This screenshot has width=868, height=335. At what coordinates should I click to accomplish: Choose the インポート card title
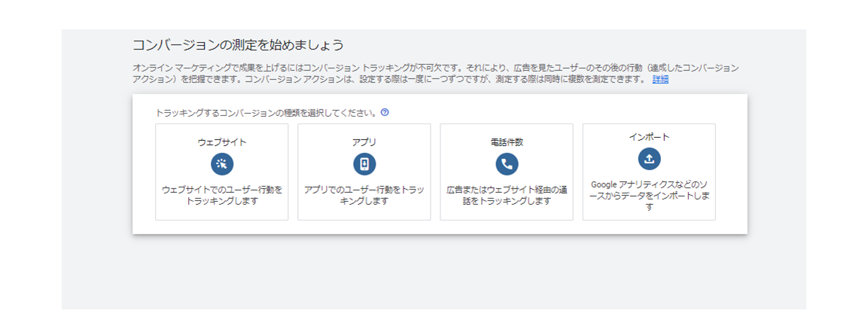tap(649, 137)
